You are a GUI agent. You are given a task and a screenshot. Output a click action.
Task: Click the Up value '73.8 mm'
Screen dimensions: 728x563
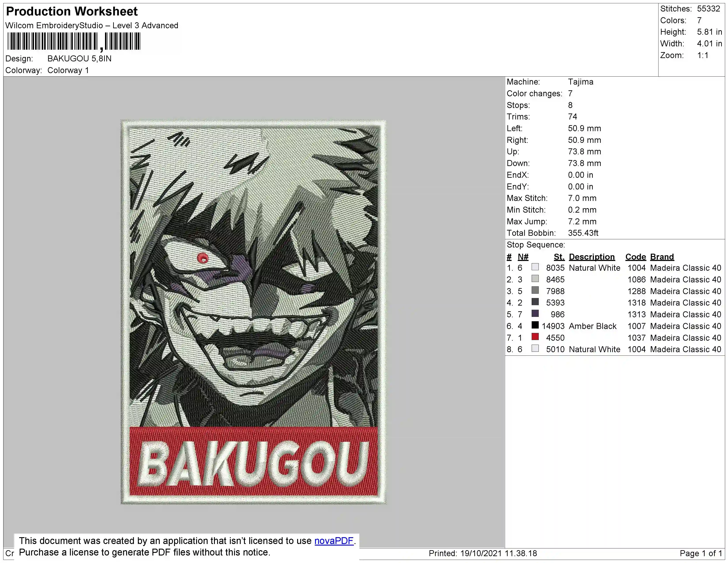584,152
